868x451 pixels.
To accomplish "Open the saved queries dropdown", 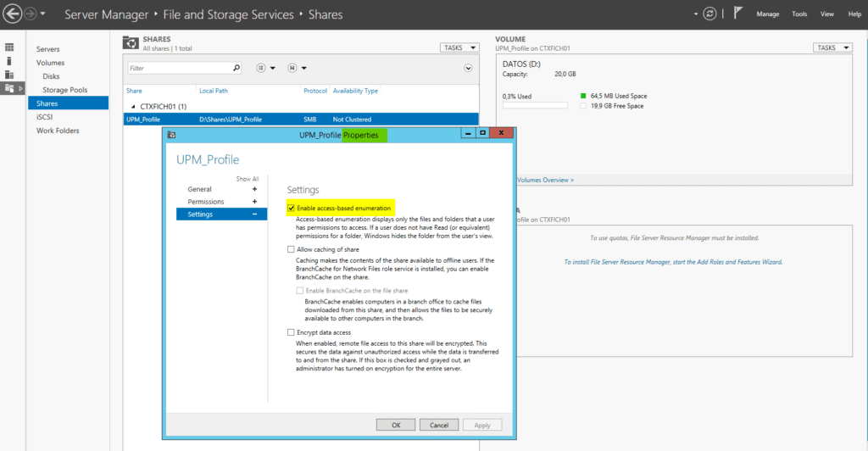I will tap(298, 68).
